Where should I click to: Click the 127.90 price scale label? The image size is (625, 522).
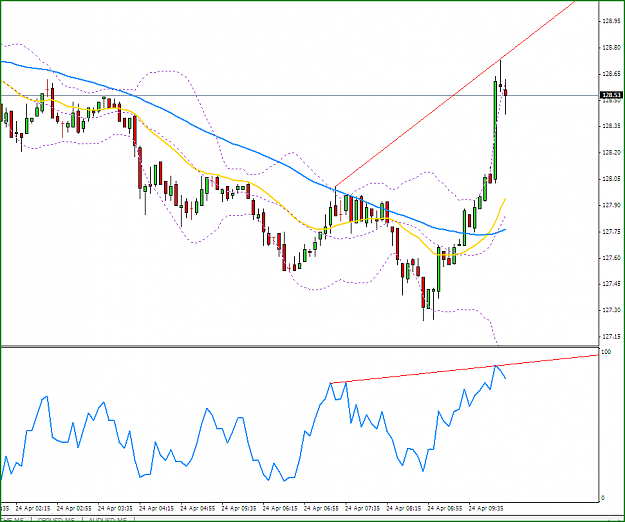(x=611, y=205)
